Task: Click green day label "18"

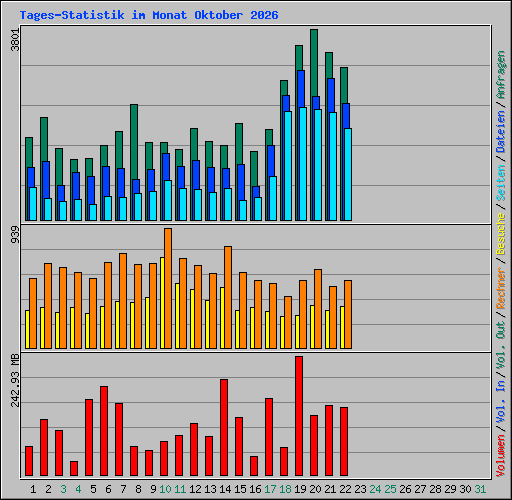Action: click(285, 489)
